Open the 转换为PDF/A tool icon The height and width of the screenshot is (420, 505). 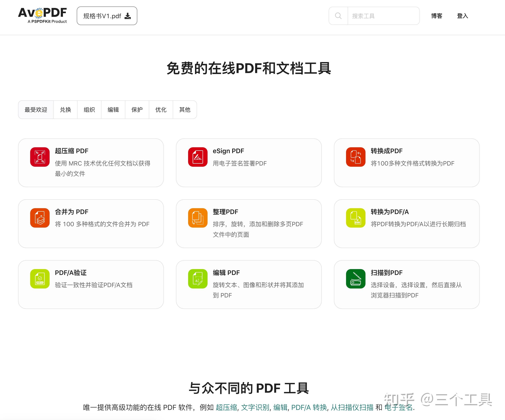[x=356, y=218]
